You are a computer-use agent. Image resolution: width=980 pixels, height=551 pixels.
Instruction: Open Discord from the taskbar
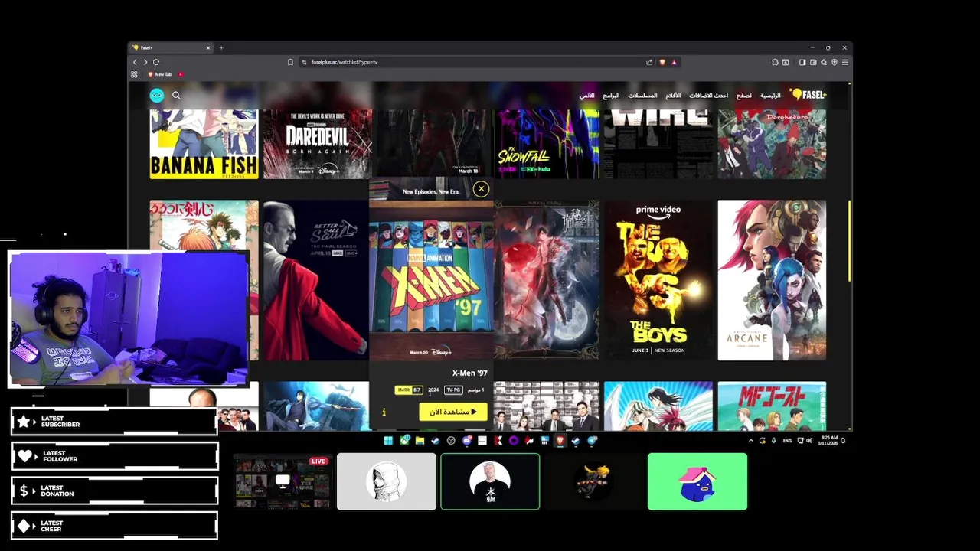(x=467, y=440)
